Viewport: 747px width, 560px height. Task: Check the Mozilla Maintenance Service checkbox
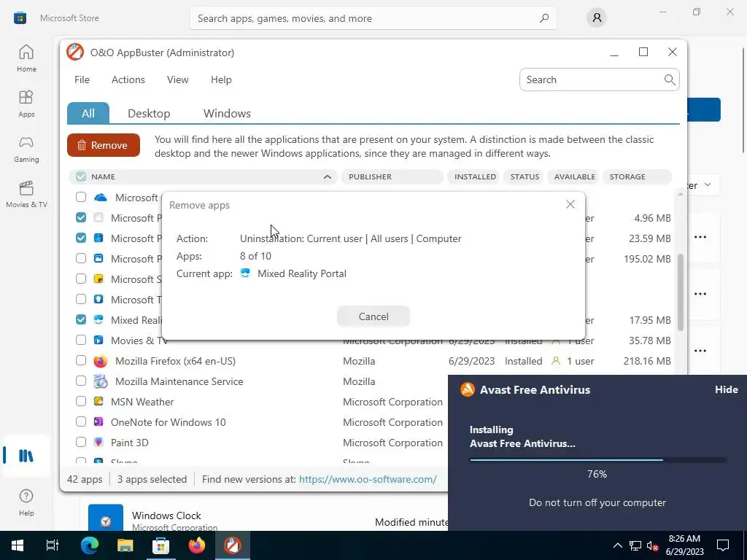pyautogui.click(x=81, y=381)
